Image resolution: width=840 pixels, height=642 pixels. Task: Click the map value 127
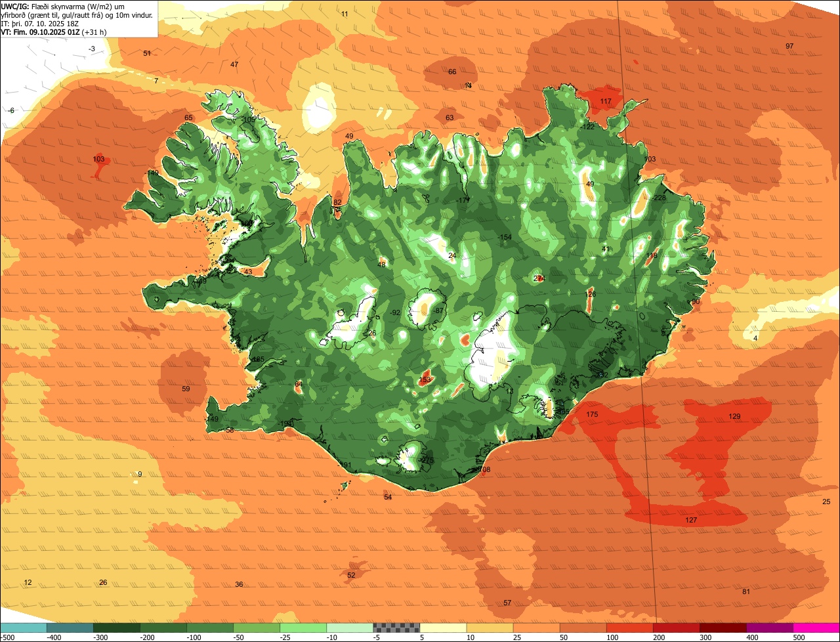tap(691, 521)
